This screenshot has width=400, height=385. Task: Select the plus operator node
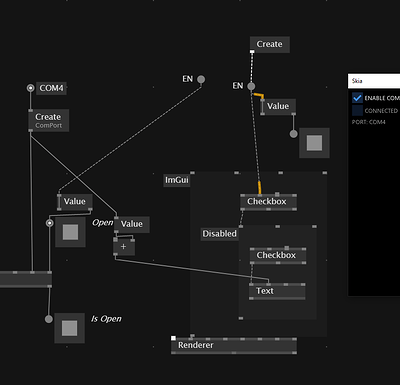(124, 247)
